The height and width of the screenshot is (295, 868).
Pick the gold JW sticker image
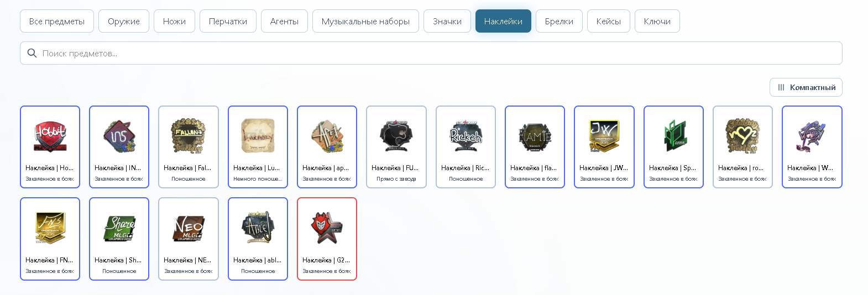604,136
